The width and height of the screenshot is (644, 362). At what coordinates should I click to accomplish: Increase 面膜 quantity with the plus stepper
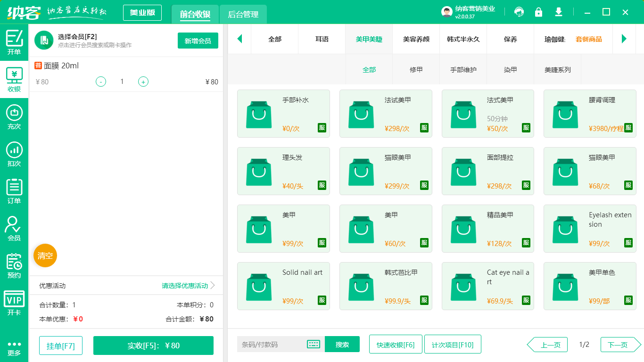tap(143, 81)
